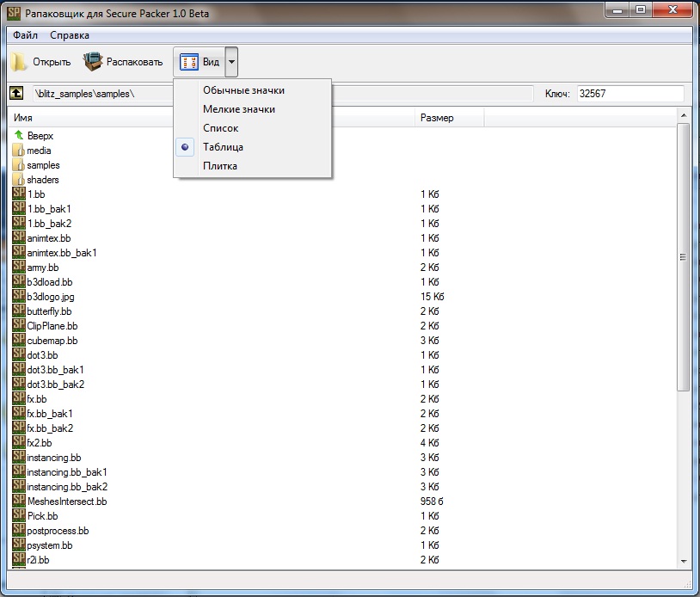The height and width of the screenshot is (597, 700).
Task: Click the SP icon of Pick.bb
Action: click(x=19, y=515)
